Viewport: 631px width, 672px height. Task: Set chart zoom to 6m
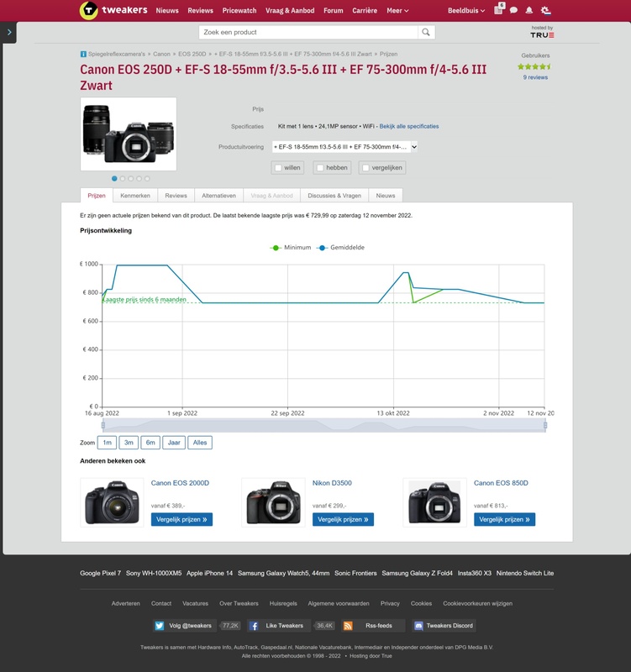point(150,443)
